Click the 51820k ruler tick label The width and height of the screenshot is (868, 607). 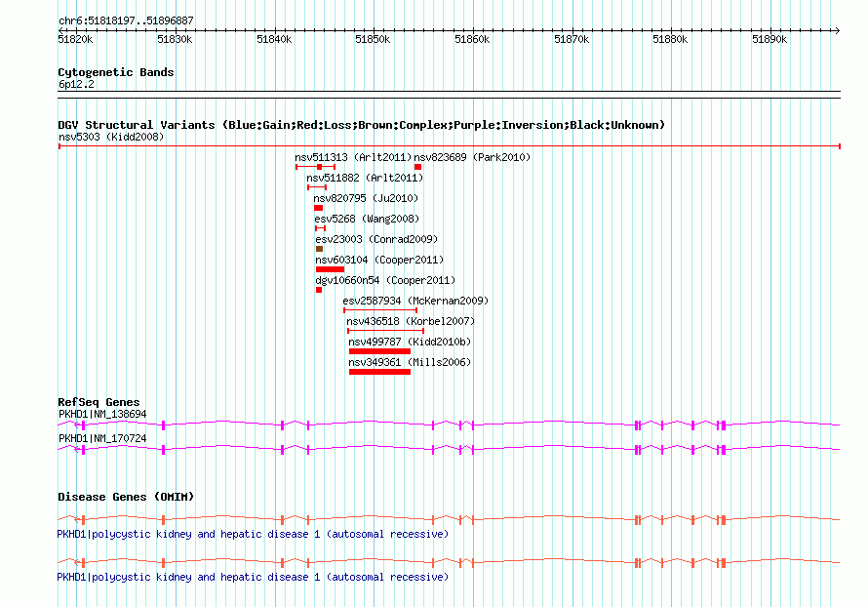pyautogui.click(x=75, y=39)
